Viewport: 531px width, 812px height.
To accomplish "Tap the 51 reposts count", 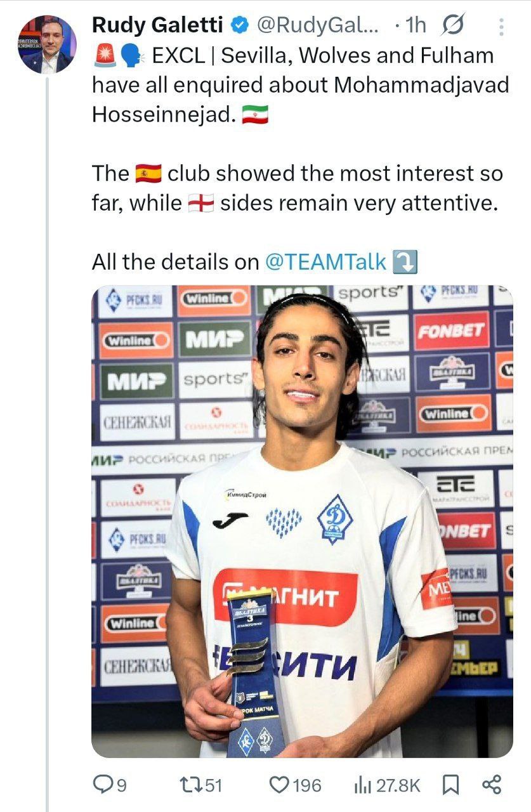I will tap(214, 785).
